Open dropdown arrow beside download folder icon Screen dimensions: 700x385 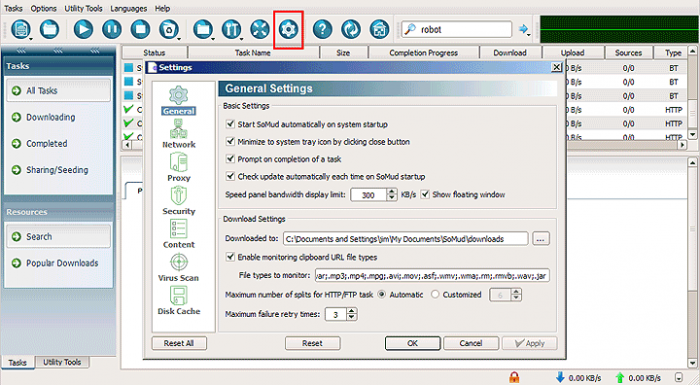point(213,38)
